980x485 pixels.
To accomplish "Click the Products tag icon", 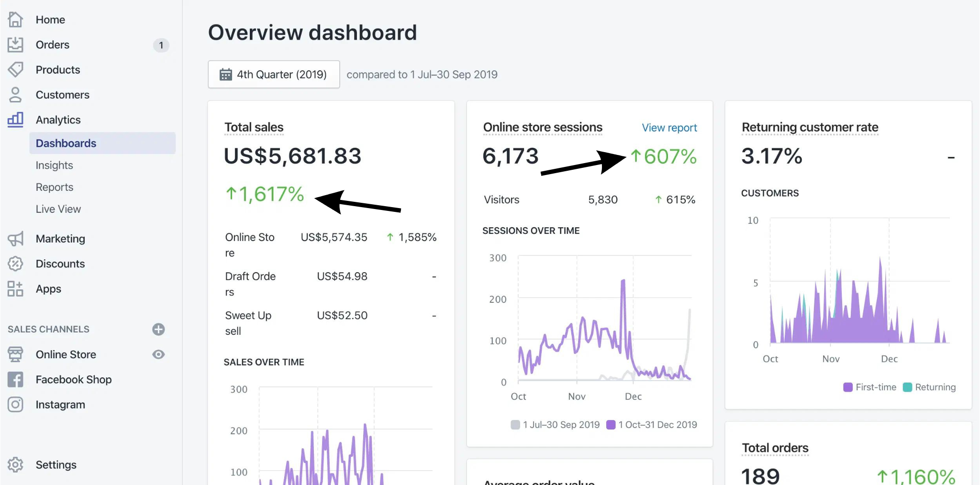I will click(x=15, y=70).
